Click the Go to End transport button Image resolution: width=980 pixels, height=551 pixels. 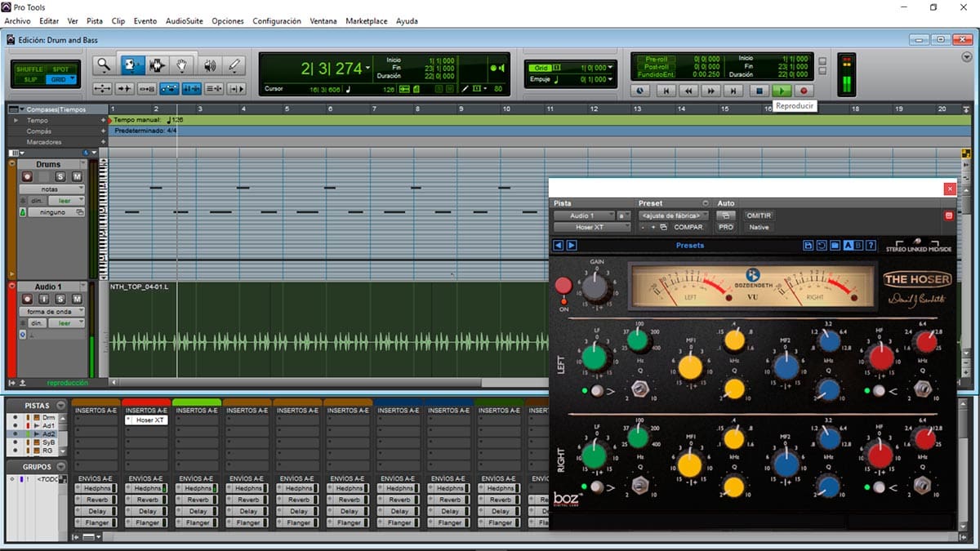(x=734, y=91)
